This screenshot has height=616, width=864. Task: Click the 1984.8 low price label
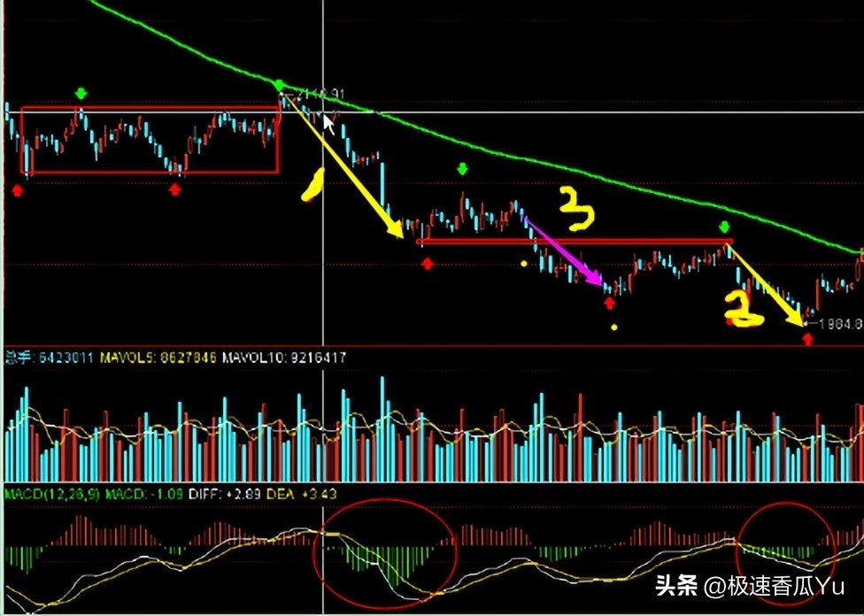pos(838,324)
